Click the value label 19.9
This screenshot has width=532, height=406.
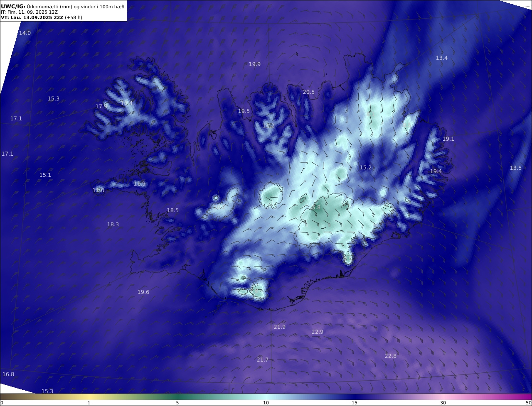[x=255, y=64]
